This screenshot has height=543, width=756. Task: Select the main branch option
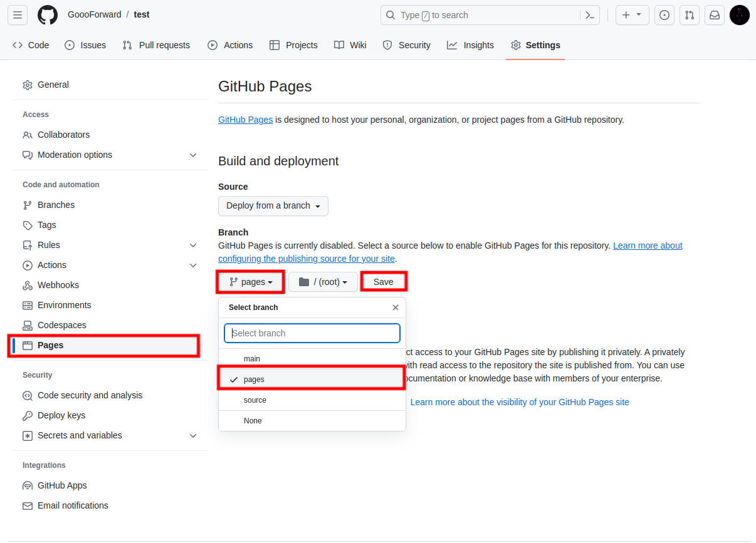pos(312,359)
